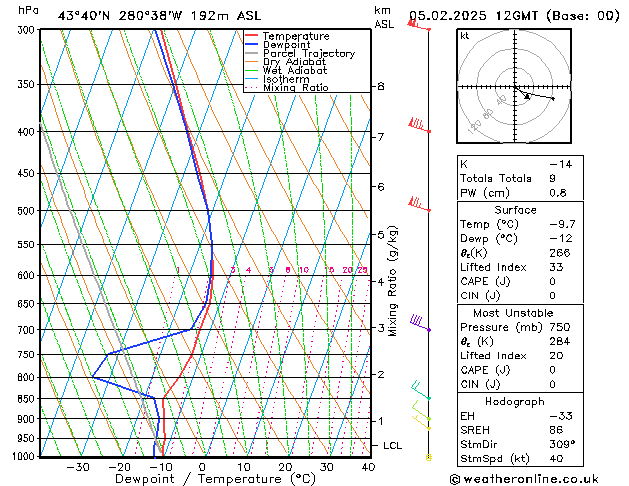Click the teal wind barb near 850 hPa
629x486 pixels.
[421, 390]
